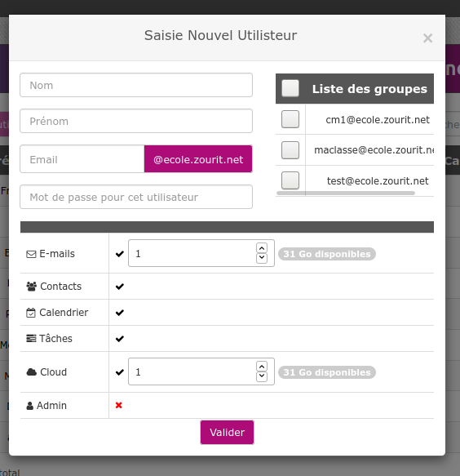
Task: Click the @ecole.zourit.net domain button
Action: pos(198,159)
